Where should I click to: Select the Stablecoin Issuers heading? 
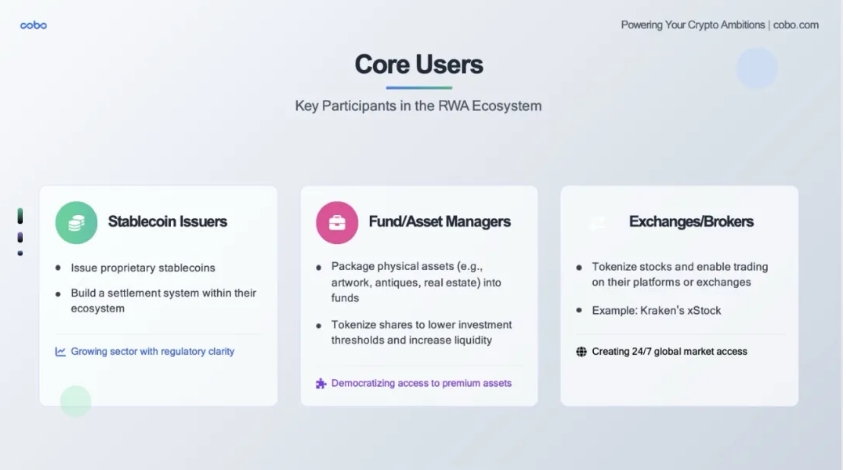[x=167, y=221]
